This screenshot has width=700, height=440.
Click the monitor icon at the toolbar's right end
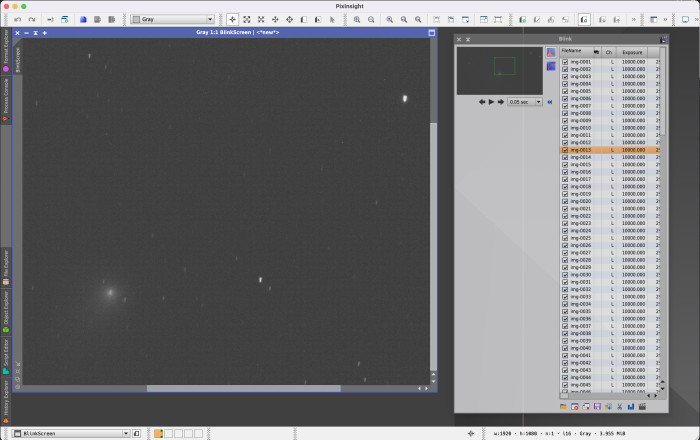tap(685, 20)
